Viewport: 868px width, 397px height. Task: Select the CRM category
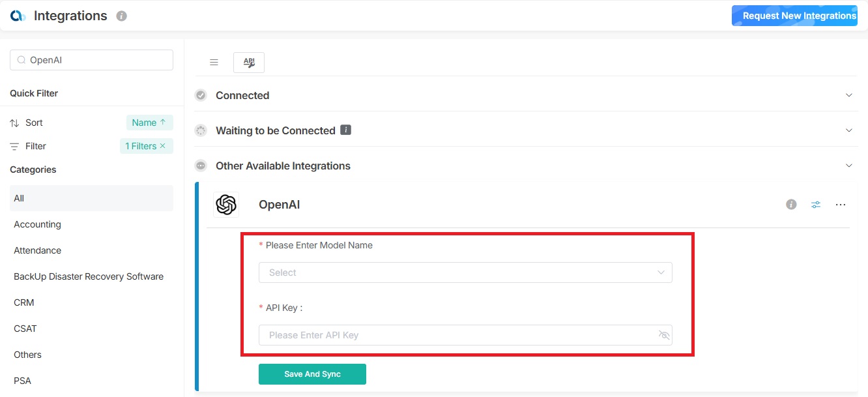click(24, 302)
